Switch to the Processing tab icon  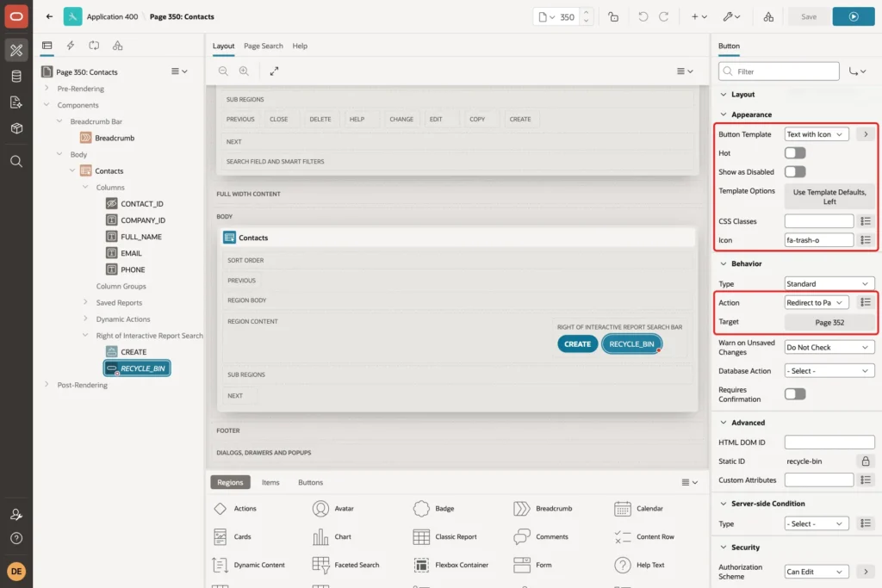pyautogui.click(x=94, y=46)
